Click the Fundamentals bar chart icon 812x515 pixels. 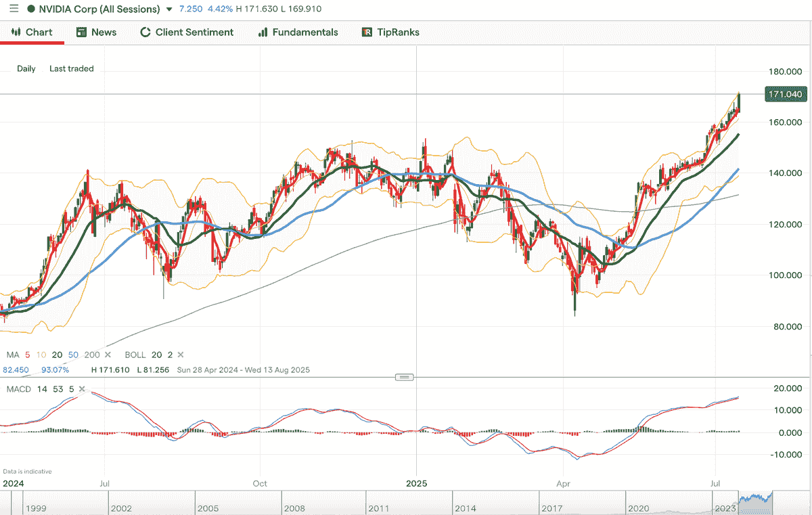[263, 32]
